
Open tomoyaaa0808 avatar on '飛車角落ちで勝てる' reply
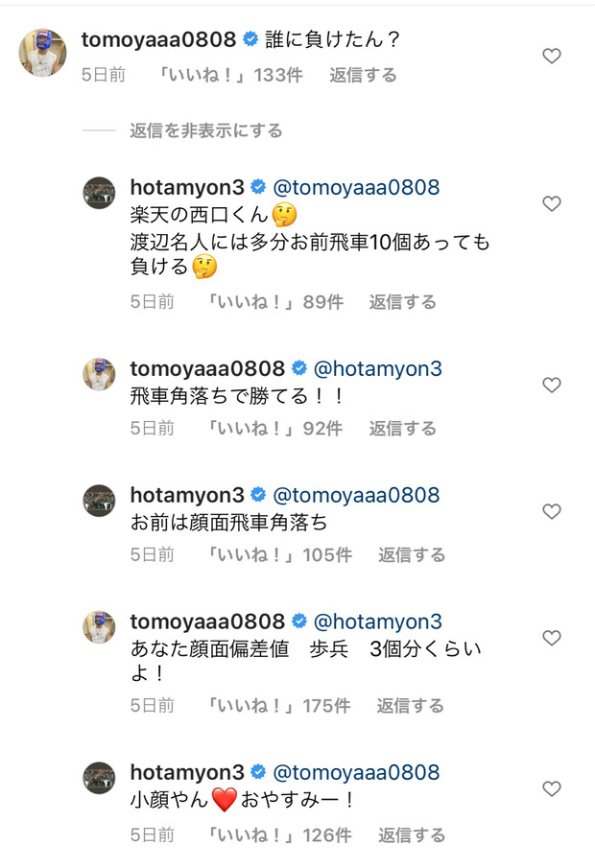tap(100, 374)
